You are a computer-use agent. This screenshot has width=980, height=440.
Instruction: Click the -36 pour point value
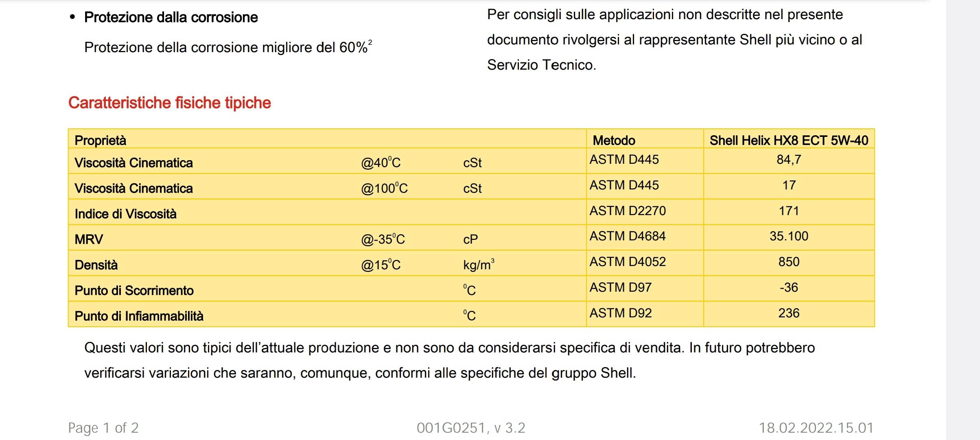(789, 287)
